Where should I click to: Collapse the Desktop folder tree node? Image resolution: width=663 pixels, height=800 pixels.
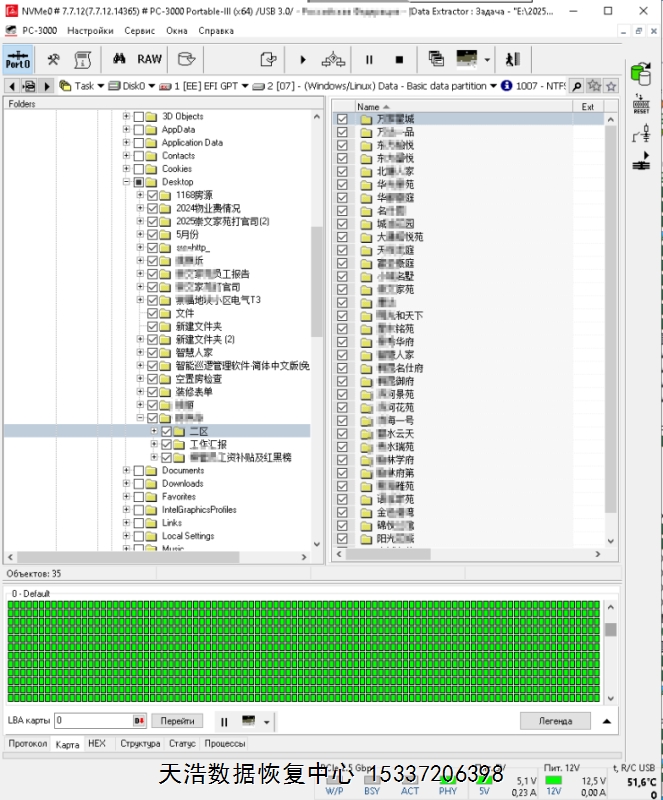click(x=126, y=183)
